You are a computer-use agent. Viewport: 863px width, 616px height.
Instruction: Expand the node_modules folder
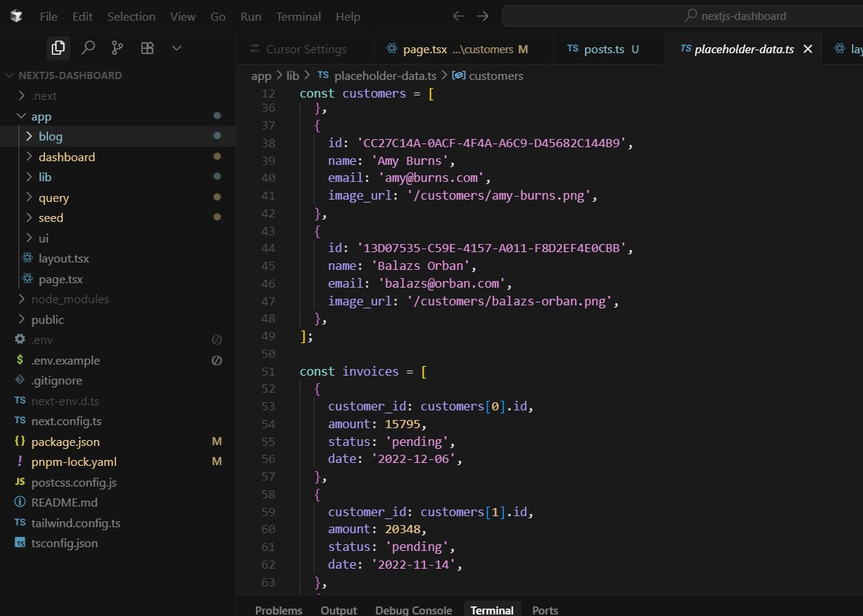pos(118,299)
